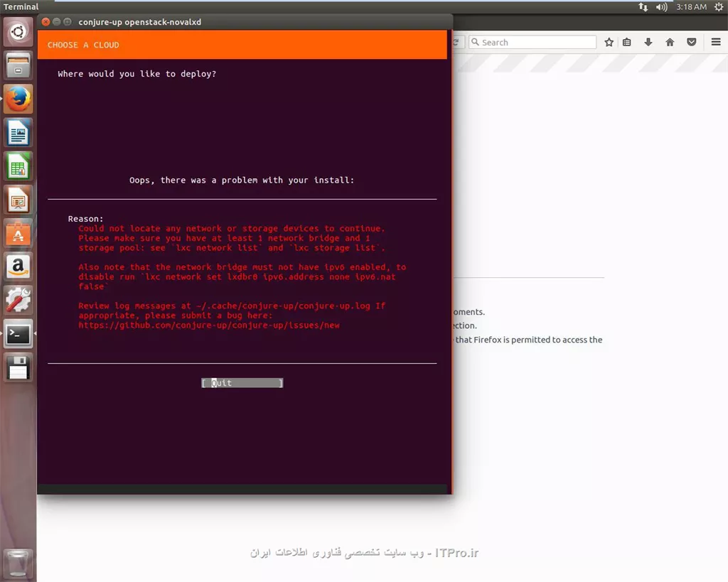Image resolution: width=728 pixels, height=582 pixels.
Task: Switch to the Terminal icon in dock
Action: (18, 334)
